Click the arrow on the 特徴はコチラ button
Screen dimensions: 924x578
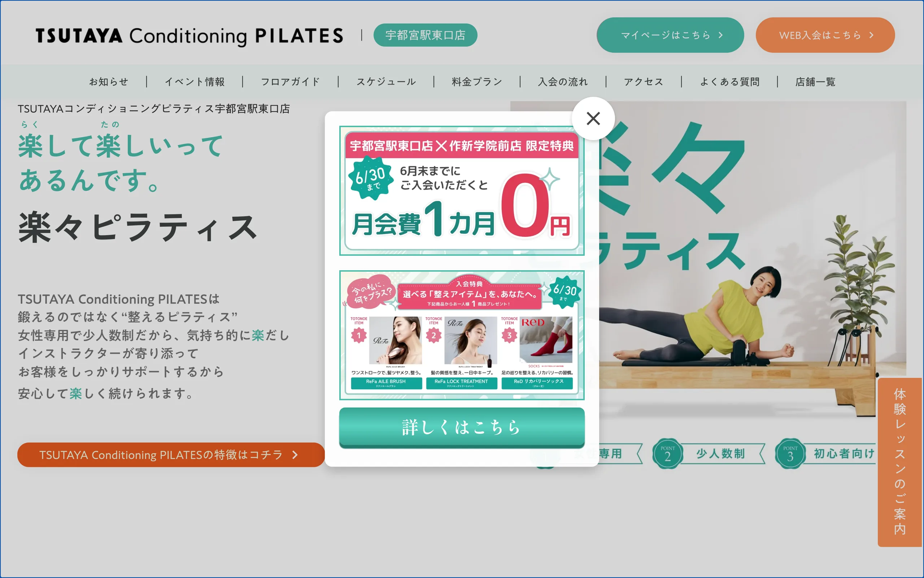(x=295, y=455)
